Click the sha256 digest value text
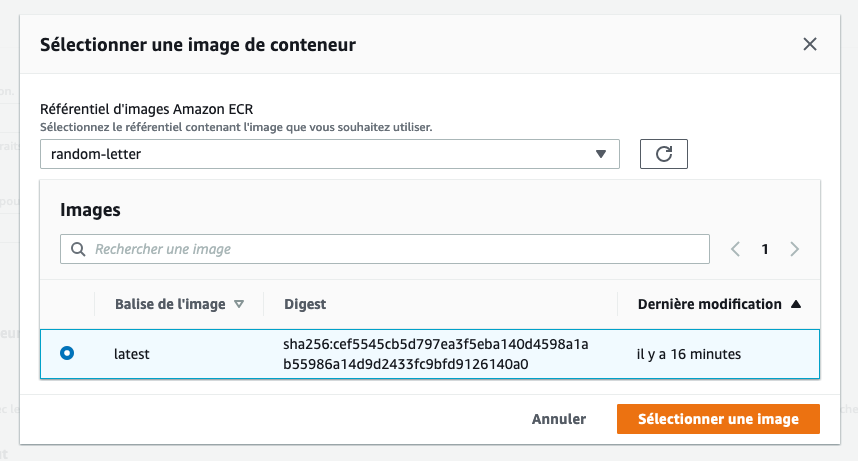The height and width of the screenshot is (461, 858). (435, 354)
